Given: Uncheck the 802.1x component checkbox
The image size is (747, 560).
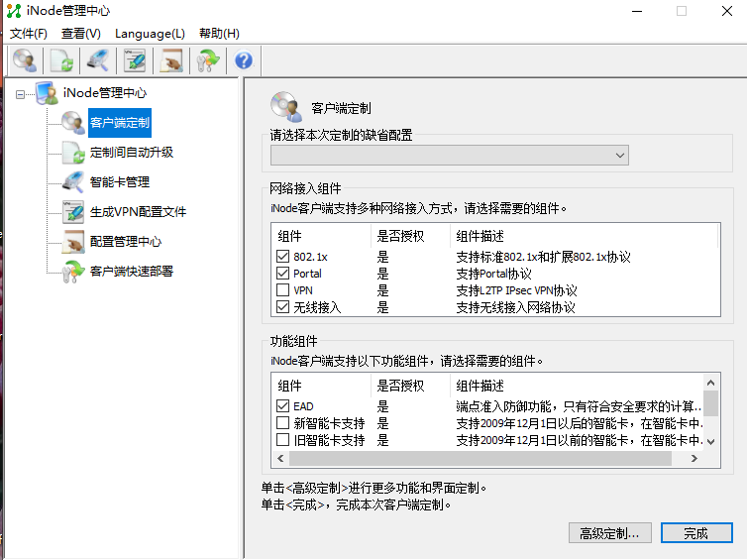Looking at the screenshot, I should point(282,257).
